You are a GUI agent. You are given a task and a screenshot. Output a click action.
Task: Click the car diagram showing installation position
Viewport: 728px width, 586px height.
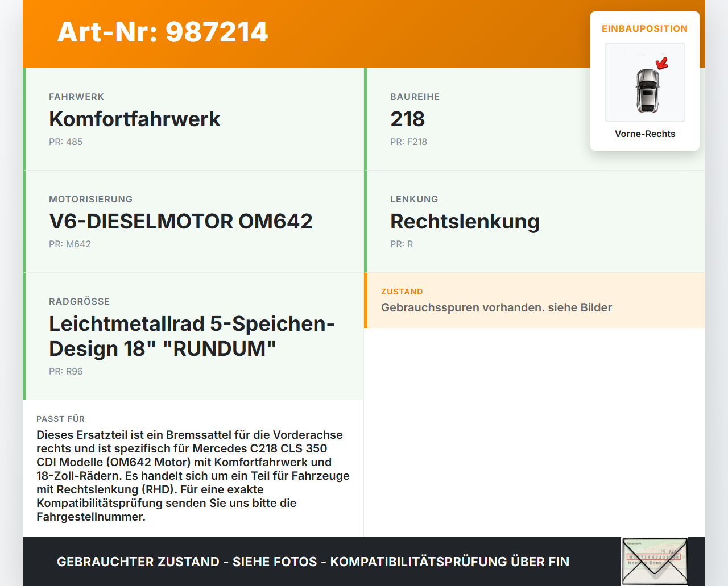point(644,82)
